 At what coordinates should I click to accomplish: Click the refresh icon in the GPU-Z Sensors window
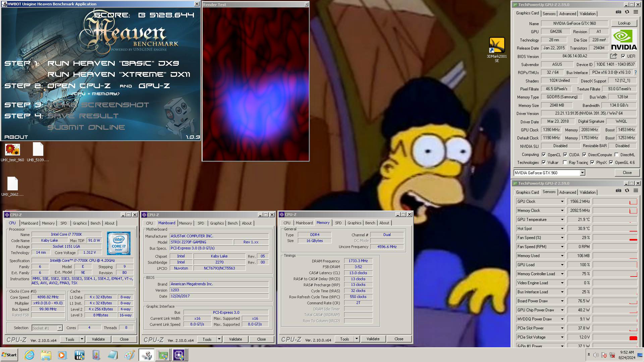pos(627,191)
